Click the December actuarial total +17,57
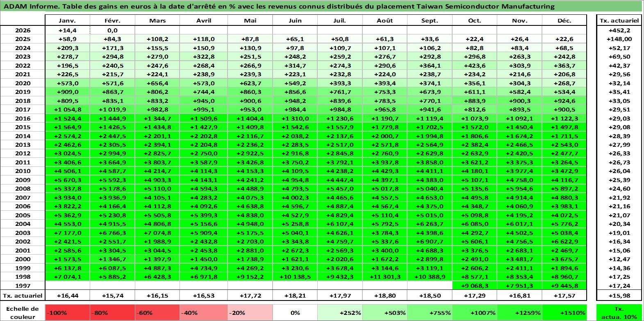644x321 pixels. pyautogui.click(x=564, y=296)
